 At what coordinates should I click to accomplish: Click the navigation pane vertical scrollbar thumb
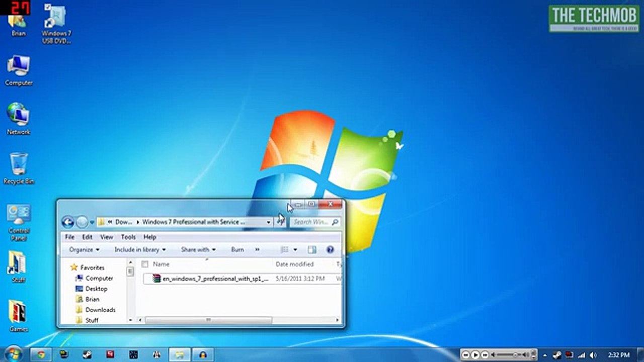click(130, 271)
